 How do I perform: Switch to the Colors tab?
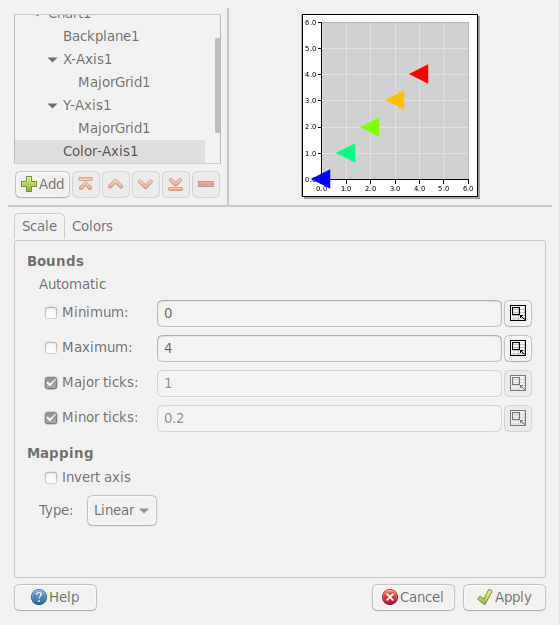coord(92,226)
